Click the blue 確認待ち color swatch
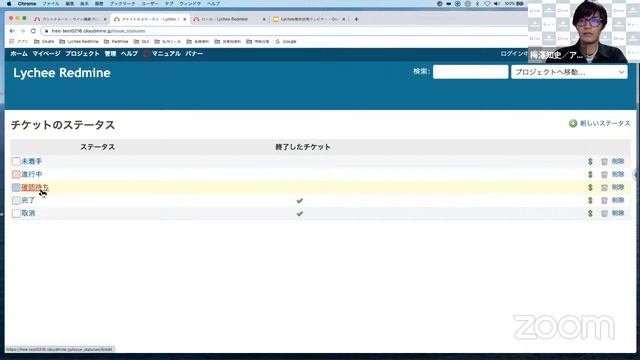 [16, 187]
